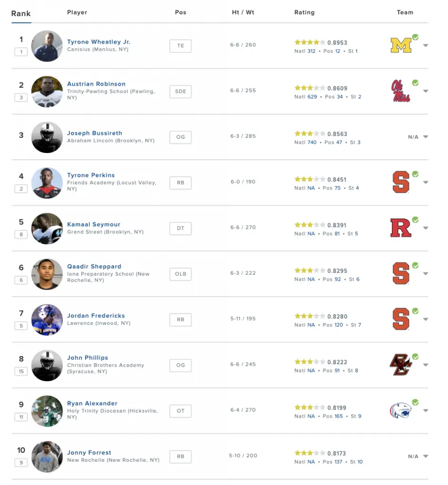
Task: Click the South Alabama Jaguars logo
Action: click(x=401, y=411)
